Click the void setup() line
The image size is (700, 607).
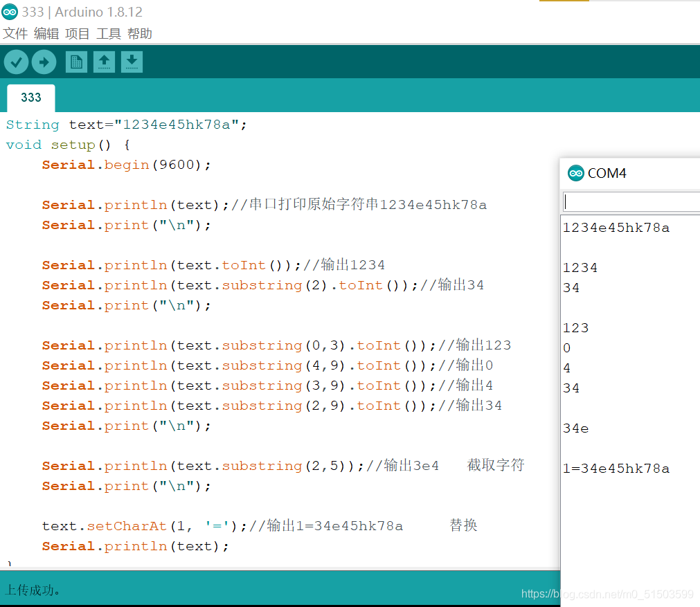click(x=69, y=145)
